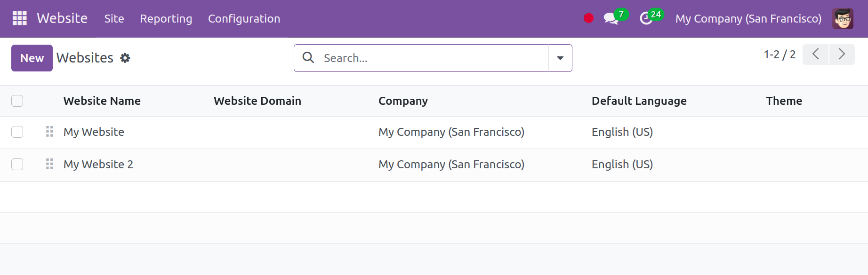Image resolution: width=868 pixels, height=275 pixels.
Task: Check the My Website 2 row checkbox
Action: [17, 164]
